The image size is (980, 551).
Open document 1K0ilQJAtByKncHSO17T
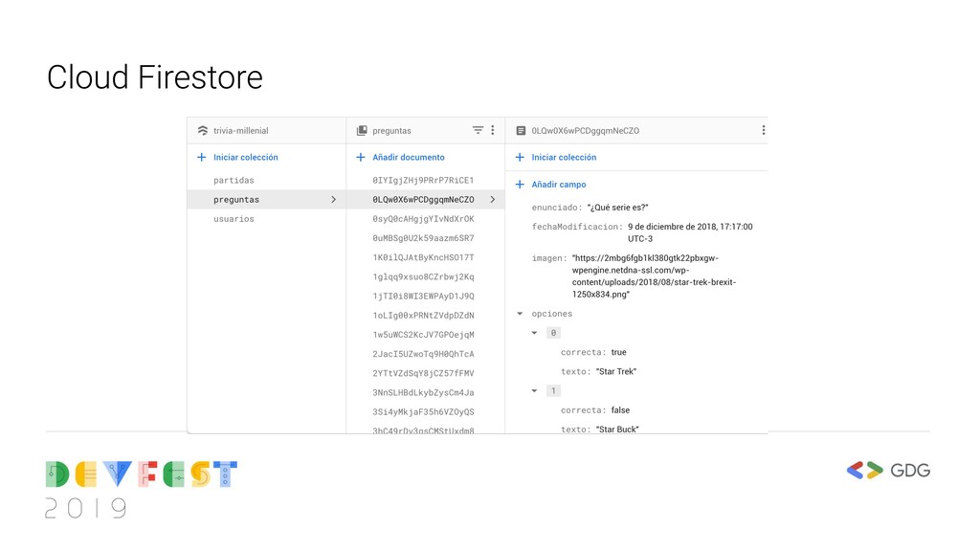(423, 257)
